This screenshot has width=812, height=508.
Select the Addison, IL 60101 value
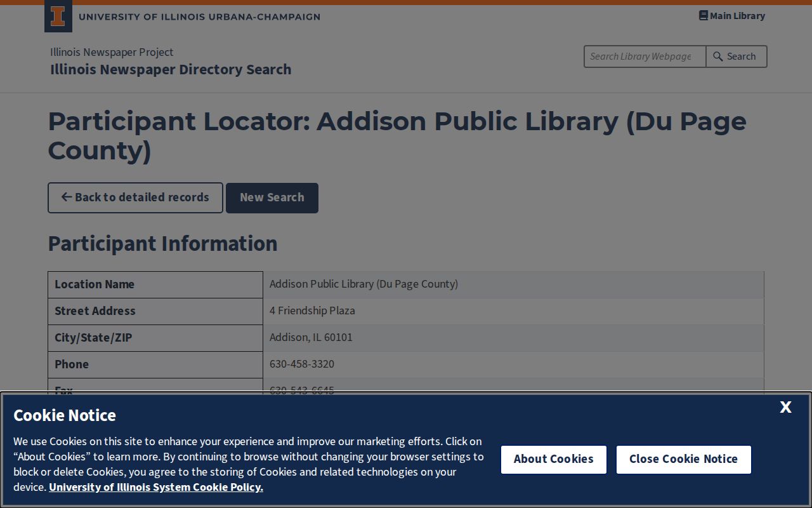click(x=311, y=338)
